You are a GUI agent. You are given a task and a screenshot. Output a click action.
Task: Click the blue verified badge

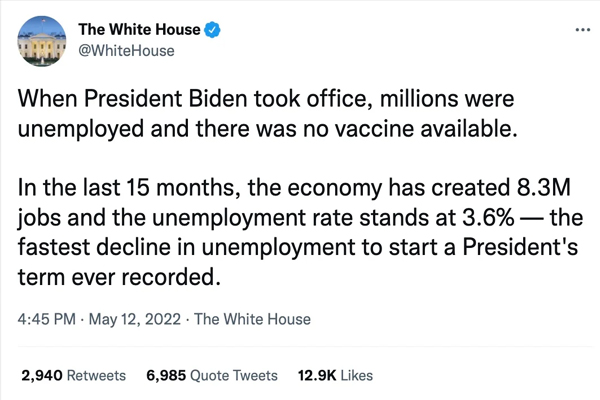(213, 30)
